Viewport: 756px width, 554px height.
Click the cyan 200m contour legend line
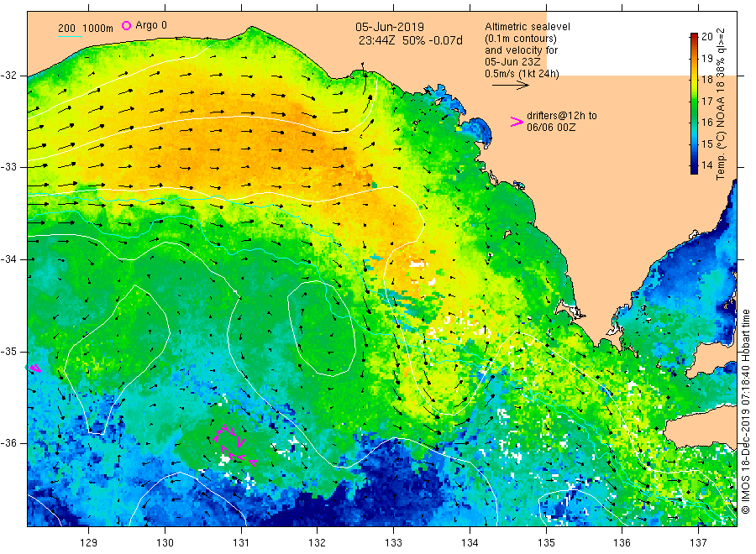pyautogui.click(x=70, y=36)
